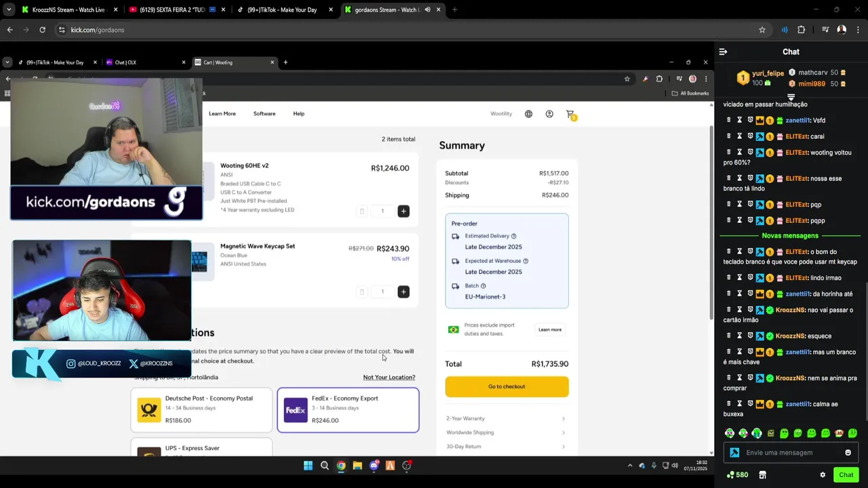The height and width of the screenshot is (488, 868).
Task: Open the channel points shop icon
Action: 762,475
